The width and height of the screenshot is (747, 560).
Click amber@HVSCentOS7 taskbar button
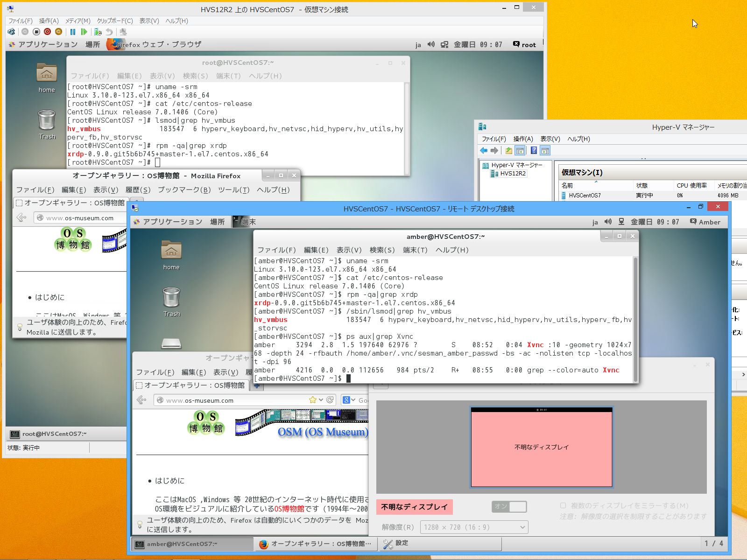(192, 544)
